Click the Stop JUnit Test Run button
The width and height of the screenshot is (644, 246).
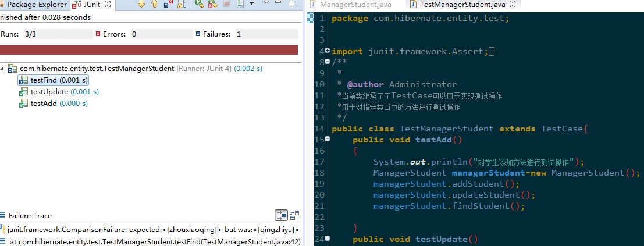[226, 5]
